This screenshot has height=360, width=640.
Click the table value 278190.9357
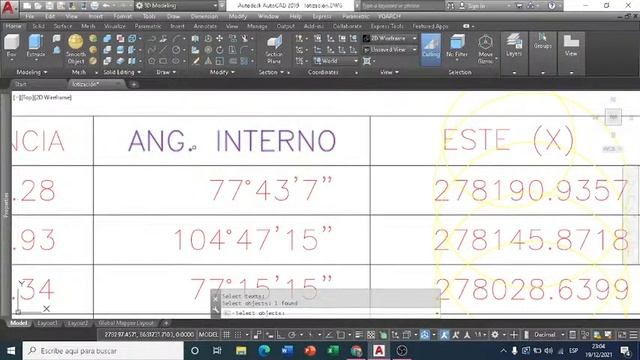(x=531, y=190)
